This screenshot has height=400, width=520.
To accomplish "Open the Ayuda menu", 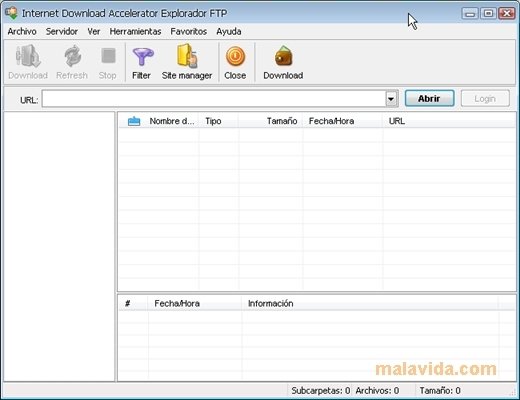I will 229,31.
